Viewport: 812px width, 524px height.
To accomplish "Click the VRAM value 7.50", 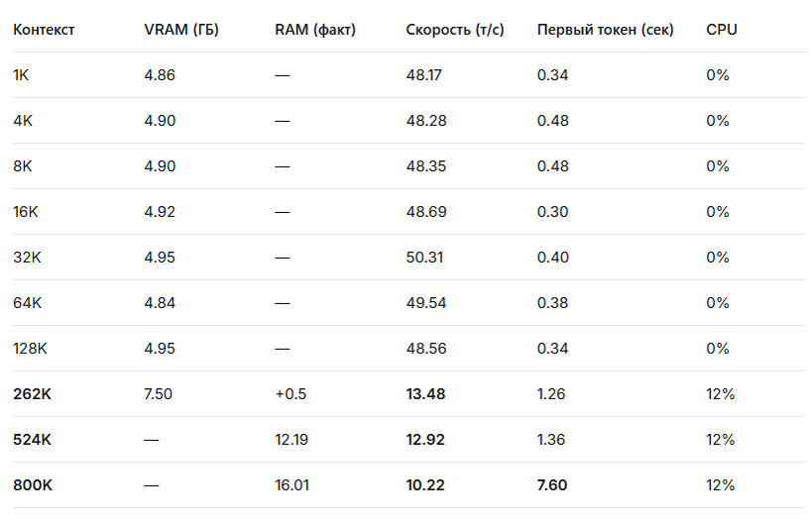I will (x=158, y=393).
